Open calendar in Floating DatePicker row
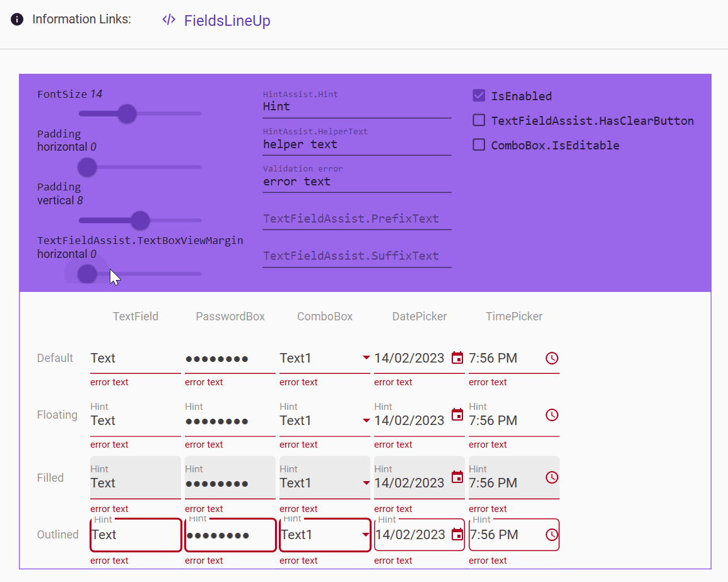Image resolution: width=728 pixels, height=582 pixels. 457,414
